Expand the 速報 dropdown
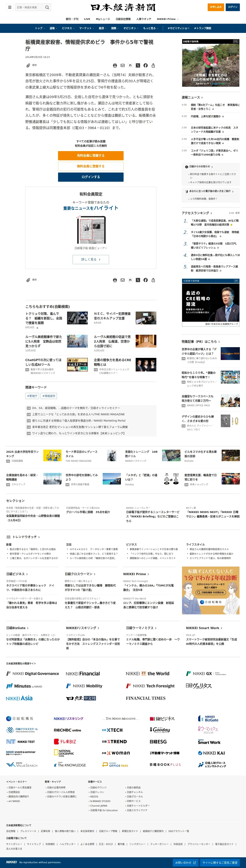The width and height of the screenshot is (246, 868). [x=53, y=28]
